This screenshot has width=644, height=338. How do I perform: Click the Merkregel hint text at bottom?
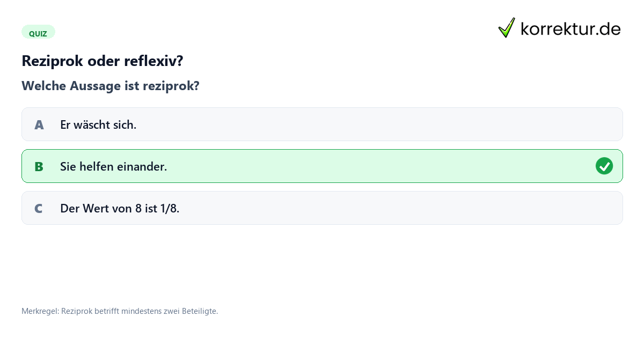(x=120, y=311)
